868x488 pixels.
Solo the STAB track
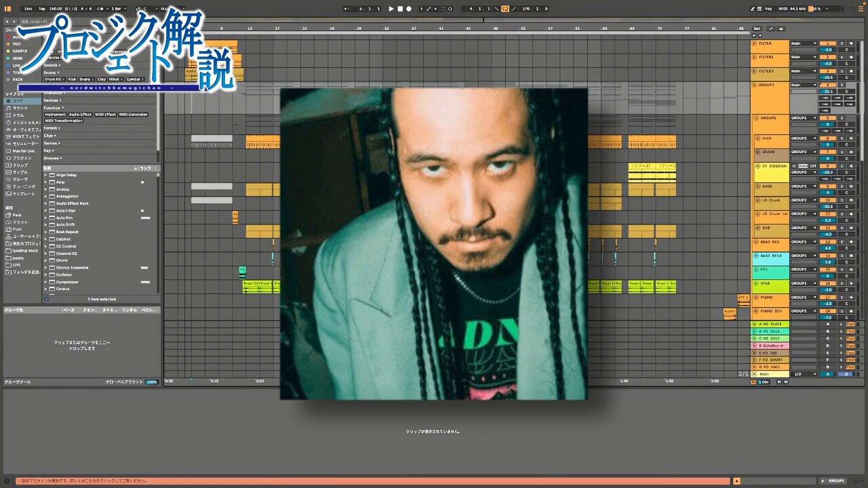click(x=842, y=283)
